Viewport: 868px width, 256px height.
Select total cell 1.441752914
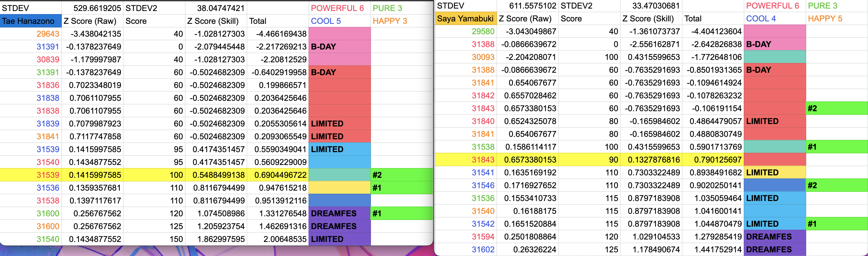point(713,249)
